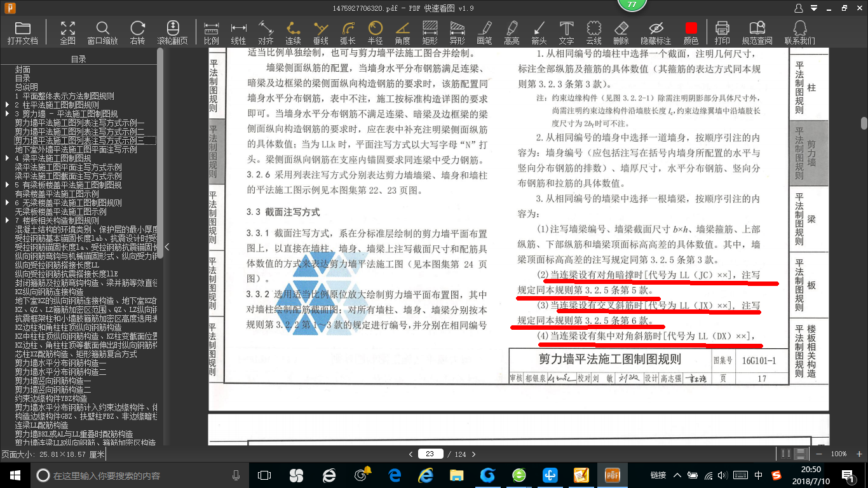Select the 连续 continuous measure tool
This screenshot has width=868, height=488.
pyautogui.click(x=293, y=32)
